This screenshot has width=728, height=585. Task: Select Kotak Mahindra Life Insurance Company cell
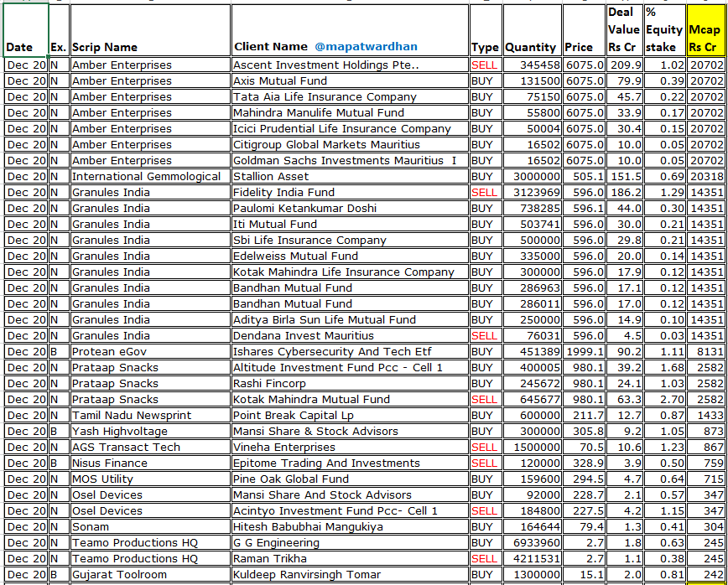(x=350, y=272)
